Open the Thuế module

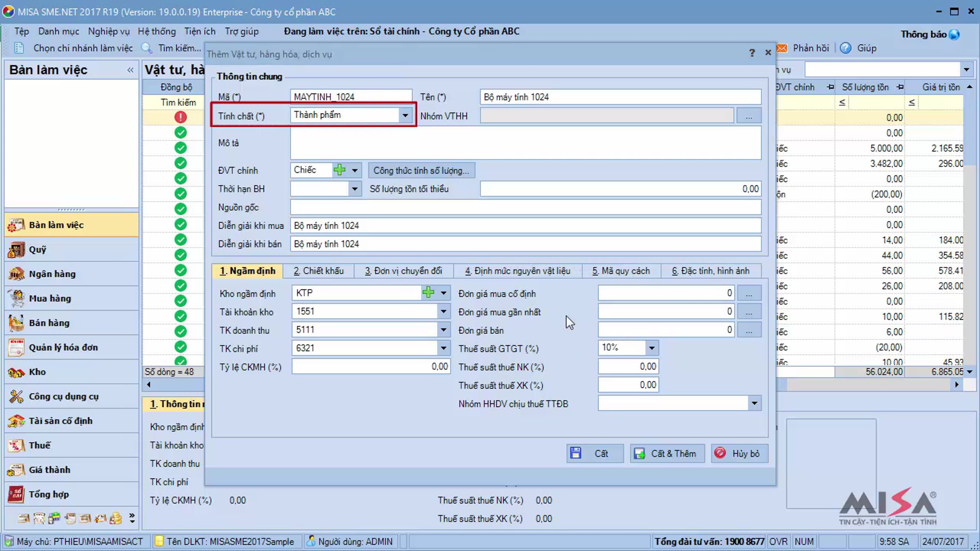coord(71,445)
